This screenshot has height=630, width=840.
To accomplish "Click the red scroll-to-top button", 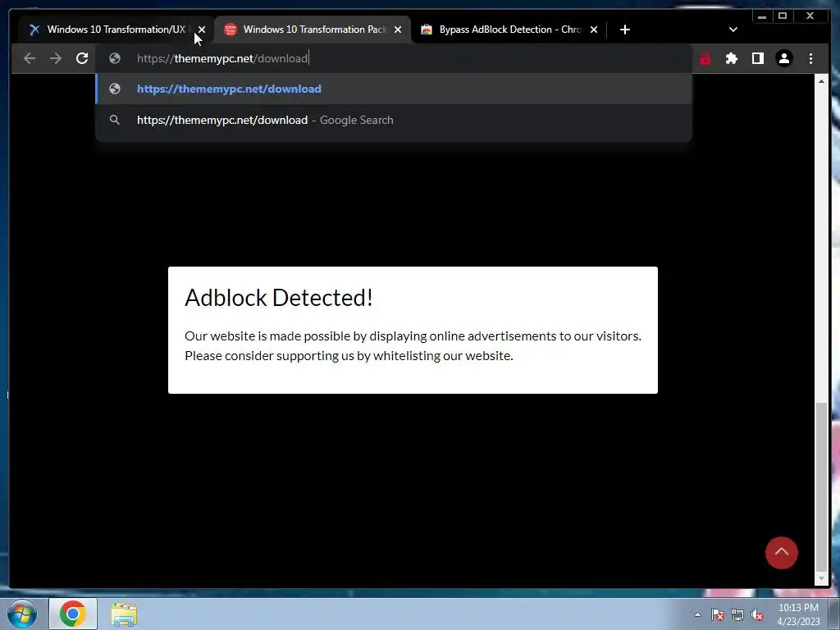I will (781, 553).
